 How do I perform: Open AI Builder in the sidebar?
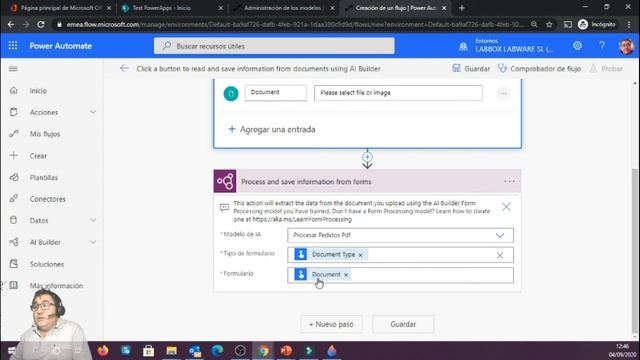point(45,242)
